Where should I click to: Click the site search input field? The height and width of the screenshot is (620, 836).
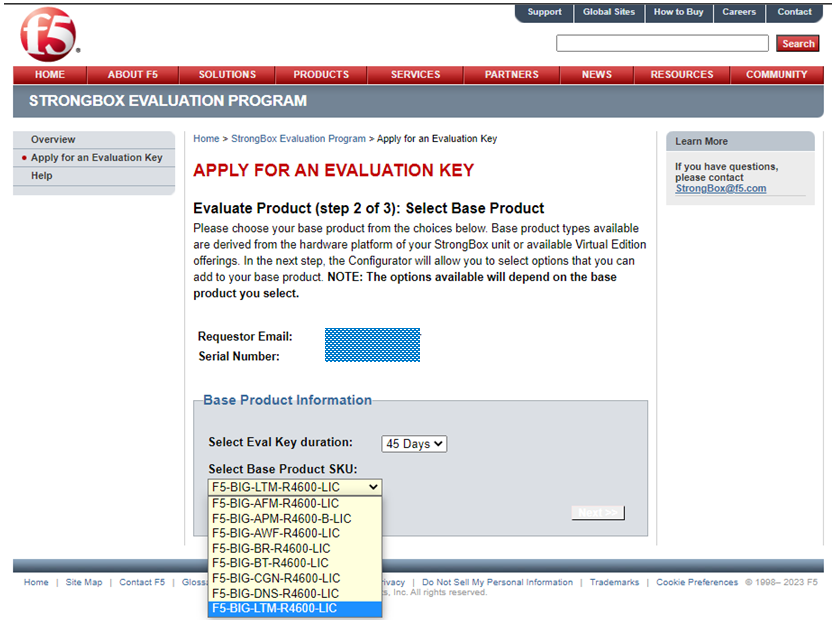(x=662, y=43)
